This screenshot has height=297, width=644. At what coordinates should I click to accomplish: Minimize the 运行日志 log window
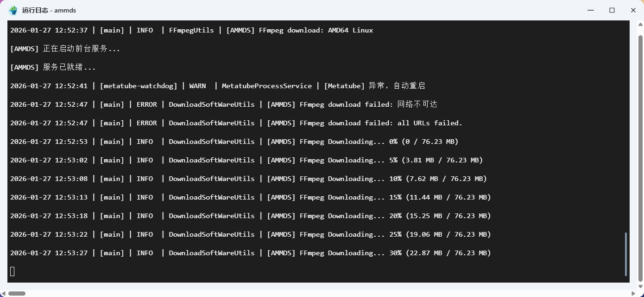point(590,10)
